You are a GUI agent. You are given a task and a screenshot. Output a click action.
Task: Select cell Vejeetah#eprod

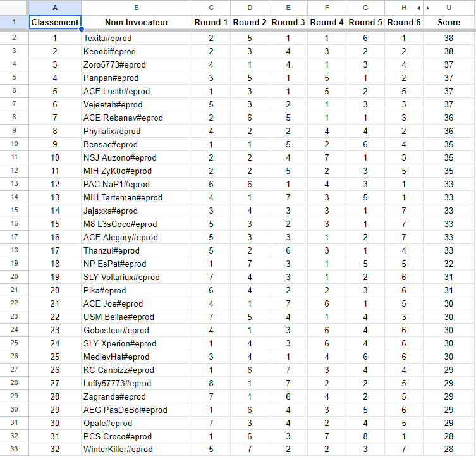click(x=137, y=104)
